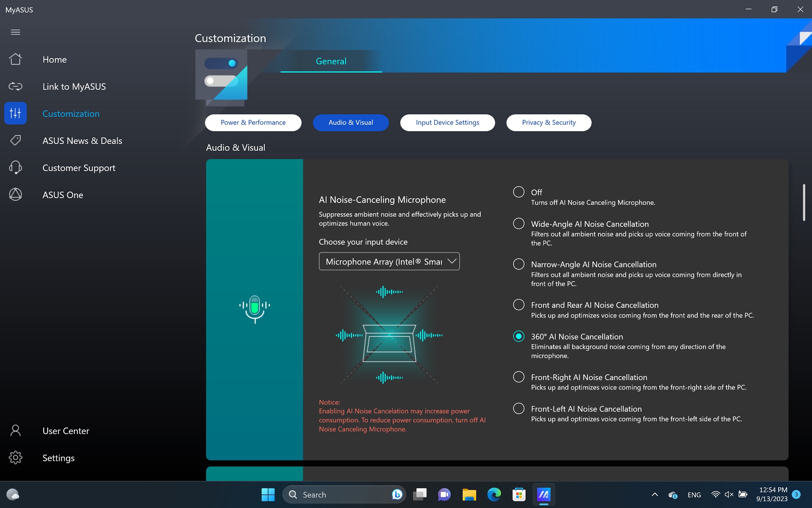Open Link to MyASUS menu item

pos(74,87)
